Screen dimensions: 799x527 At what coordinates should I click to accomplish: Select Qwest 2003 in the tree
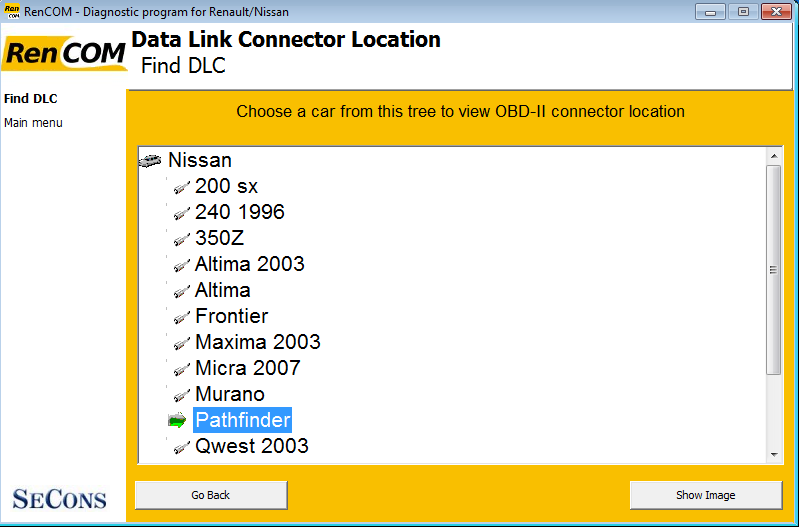(x=252, y=446)
